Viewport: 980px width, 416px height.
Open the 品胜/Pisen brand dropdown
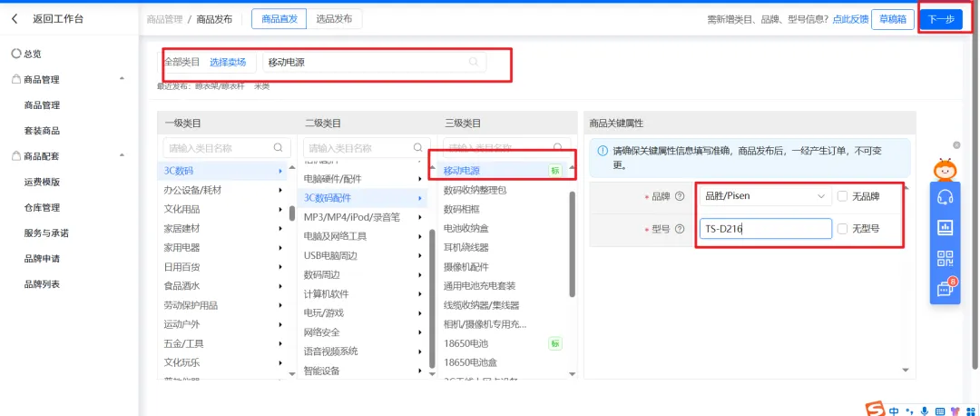765,196
